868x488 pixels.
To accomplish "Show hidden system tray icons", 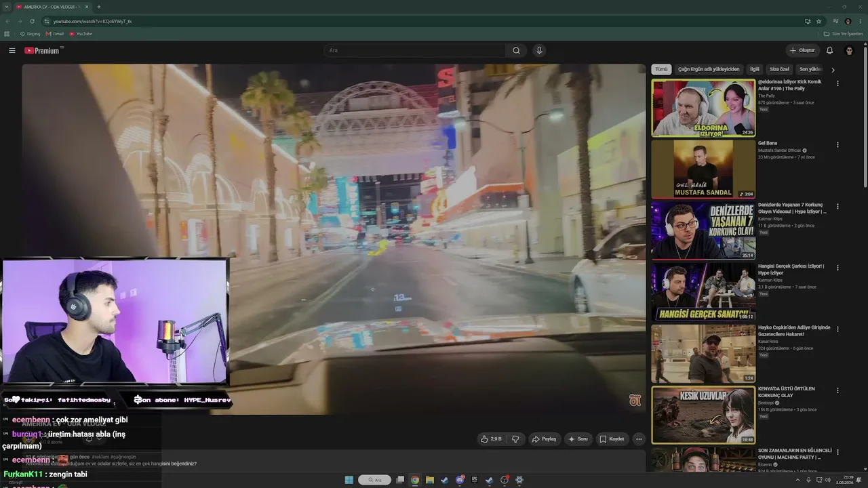I will click(797, 480).
